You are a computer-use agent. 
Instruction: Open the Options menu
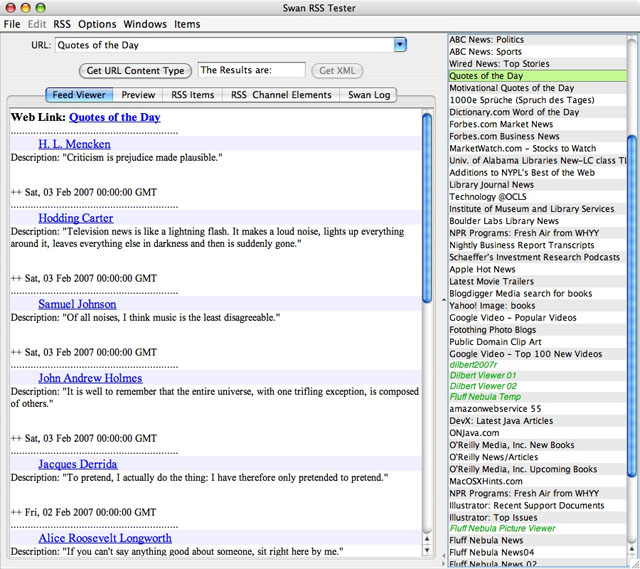point(97,24)
